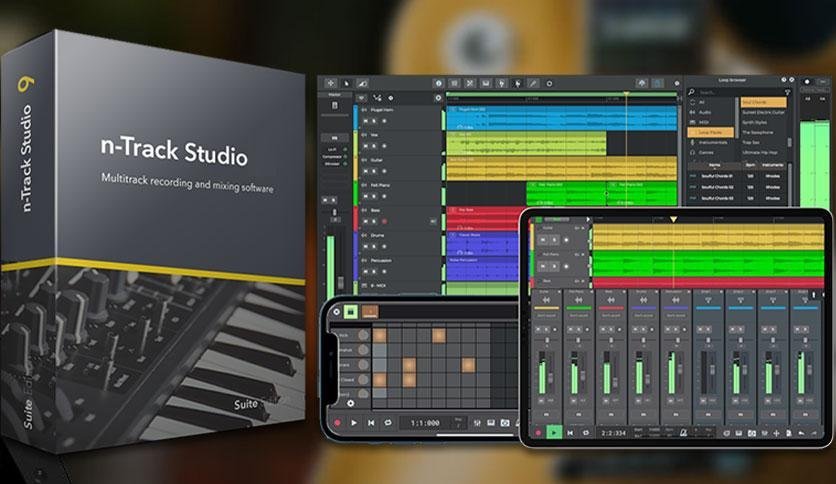This screenshot has width=836, height=484.
Task: Select the move tool in the desktop toolbar
Action: (x=331, y=82)
